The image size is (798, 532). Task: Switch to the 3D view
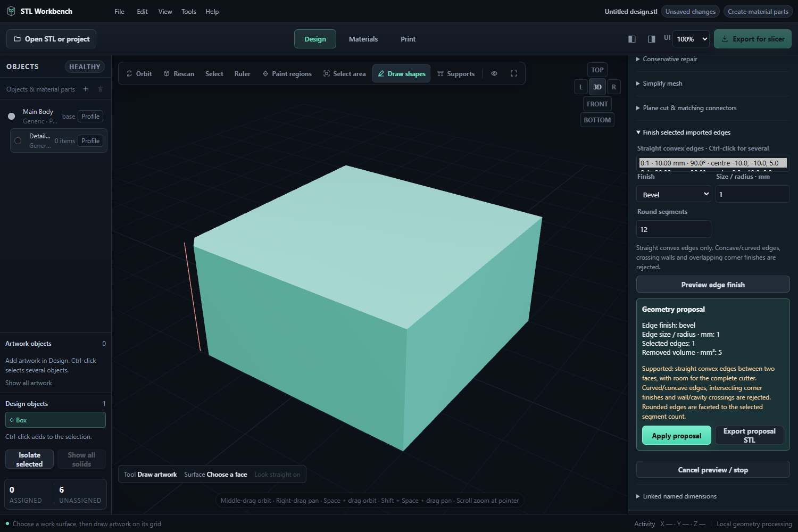(x=597, y=87)
